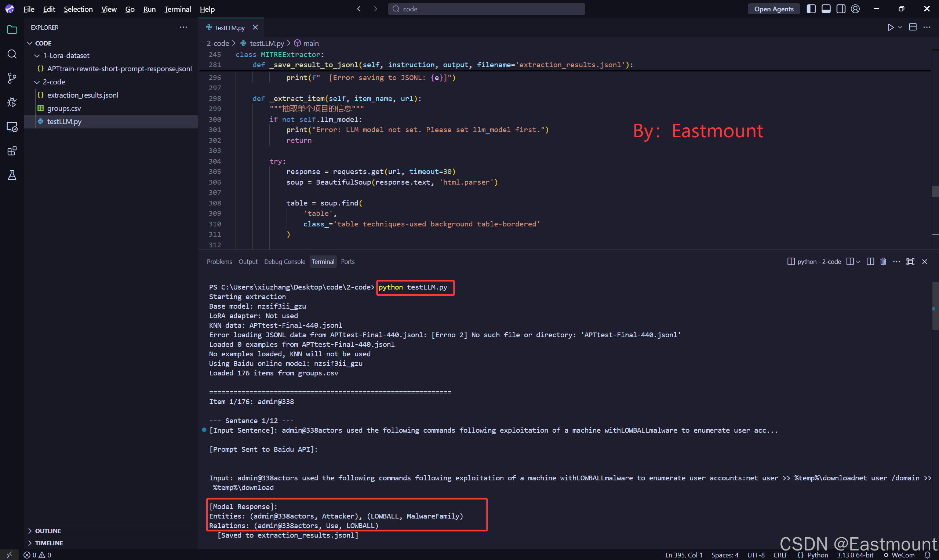Viewport: 939px width, 560px height.
Task: Click the sticky header class MITREExtractor
Action: point(280,54)
